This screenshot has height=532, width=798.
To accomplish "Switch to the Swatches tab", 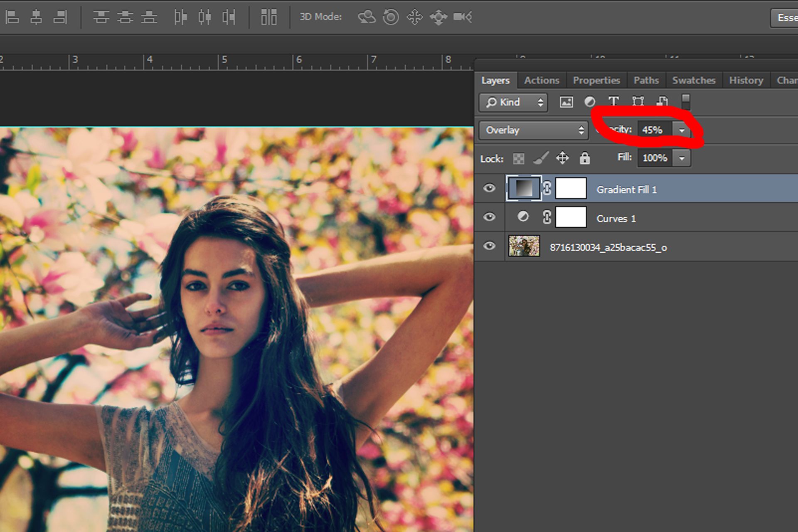I will [x=693, y=80].
